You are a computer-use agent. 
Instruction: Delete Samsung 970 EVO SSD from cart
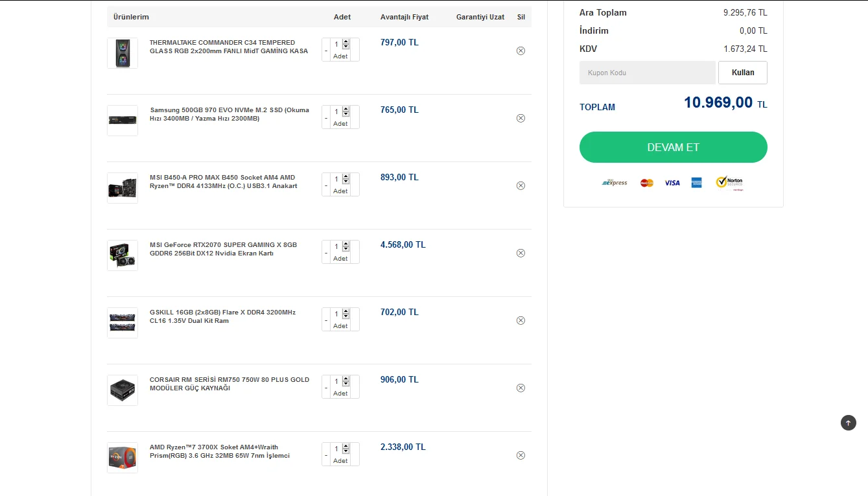[x=521, y=118]
